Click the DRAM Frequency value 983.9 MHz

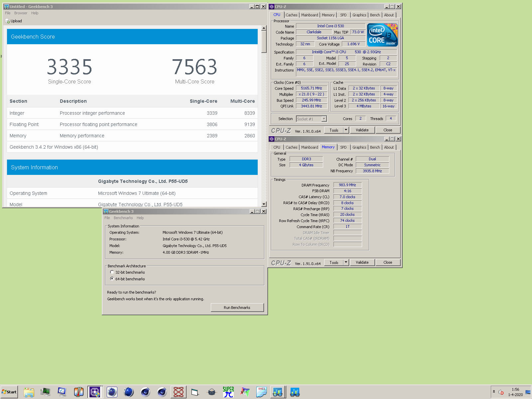click(347, 185)
